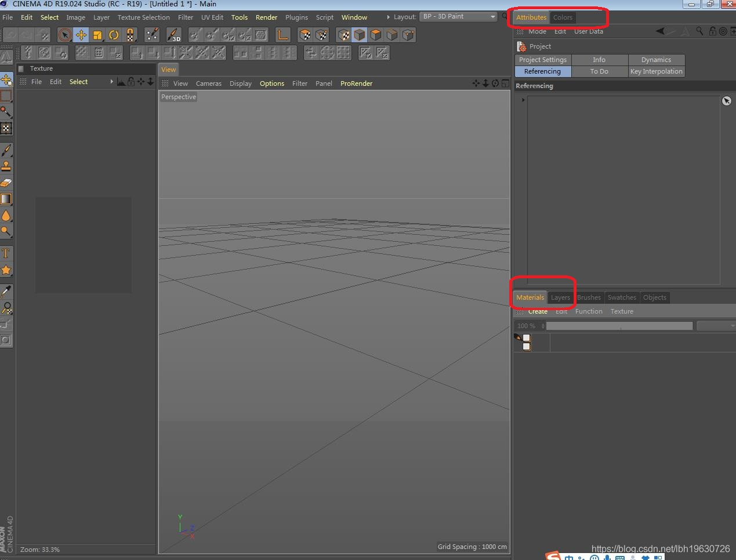The width and height of the screenshot is (736, 560).
Task: Select the Smear drop tool
Action: (x=6, y=216)
